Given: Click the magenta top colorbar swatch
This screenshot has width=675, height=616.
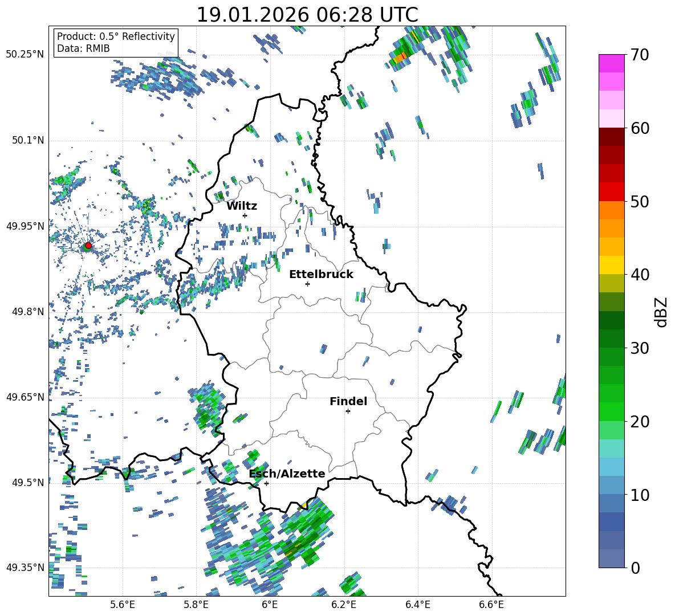Looking at the screenshot, I should (x=611, y=63).
